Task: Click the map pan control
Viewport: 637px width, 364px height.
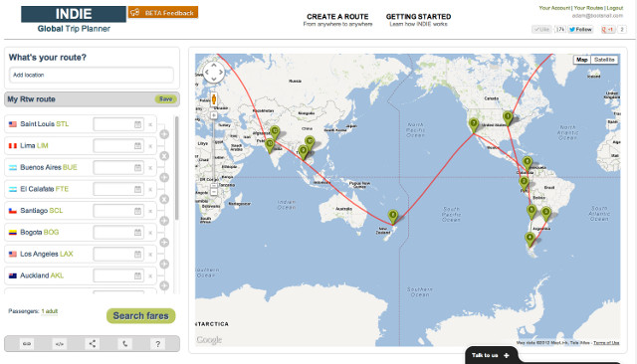Action: pyautogui.click(x=214, y=73)
